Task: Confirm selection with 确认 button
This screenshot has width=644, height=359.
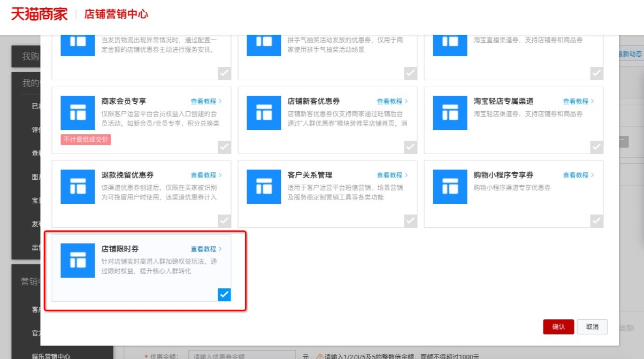Action: coord(558,327)
